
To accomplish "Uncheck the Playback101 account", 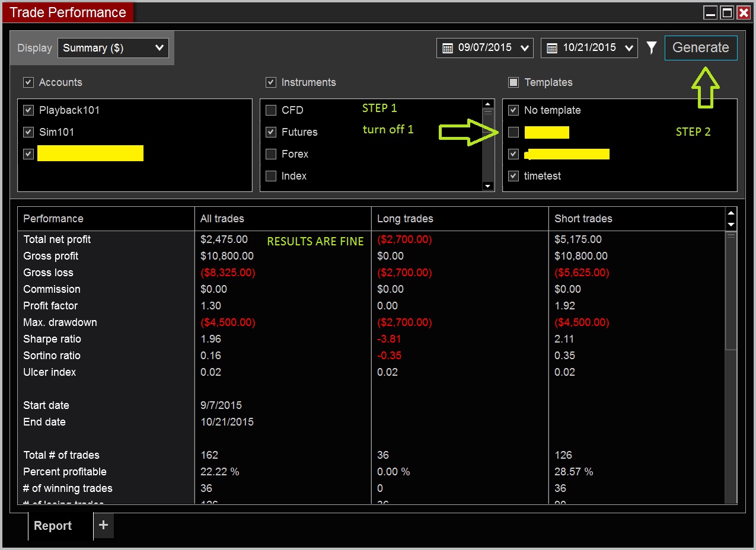I will (28, 110).
